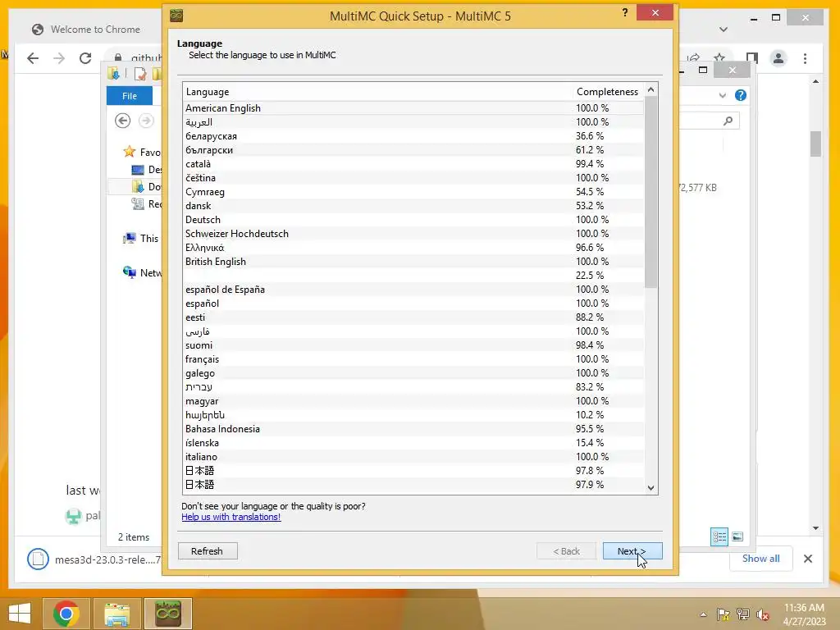This screenshot has width=840, height=630.
Task: Click the language list scroll-up arrow
Action: 651,89
